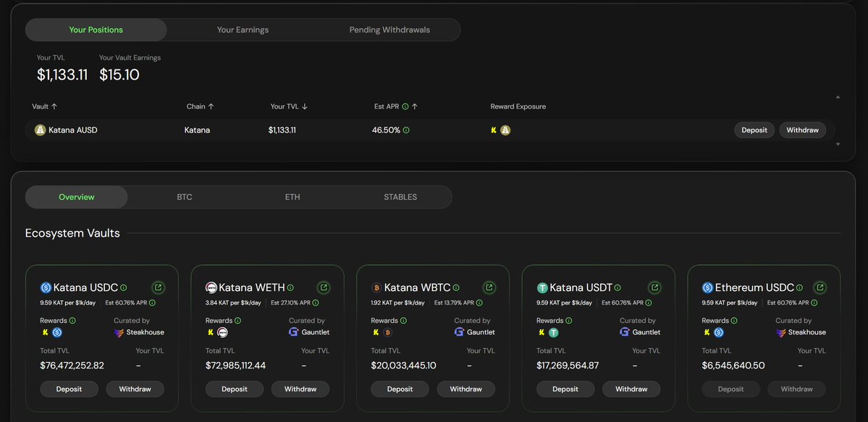The width and height of the screenshot is (868, 422).
Task: Click info icon beside 46.50% APR value
Action: point(406,130)
